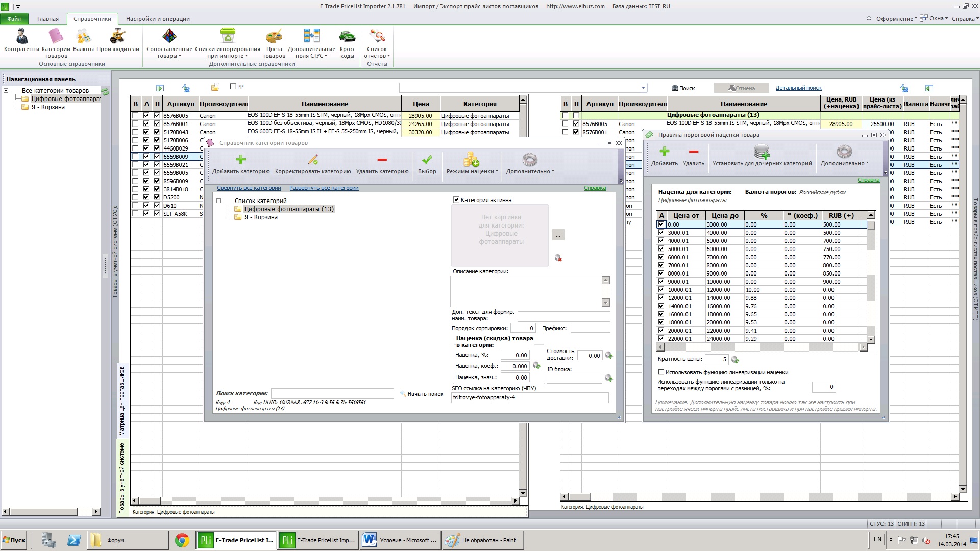Viewport: 980px width, 551px height.
Task: Toggle column А checkbox for article D5200
Action: coord(146,197)
